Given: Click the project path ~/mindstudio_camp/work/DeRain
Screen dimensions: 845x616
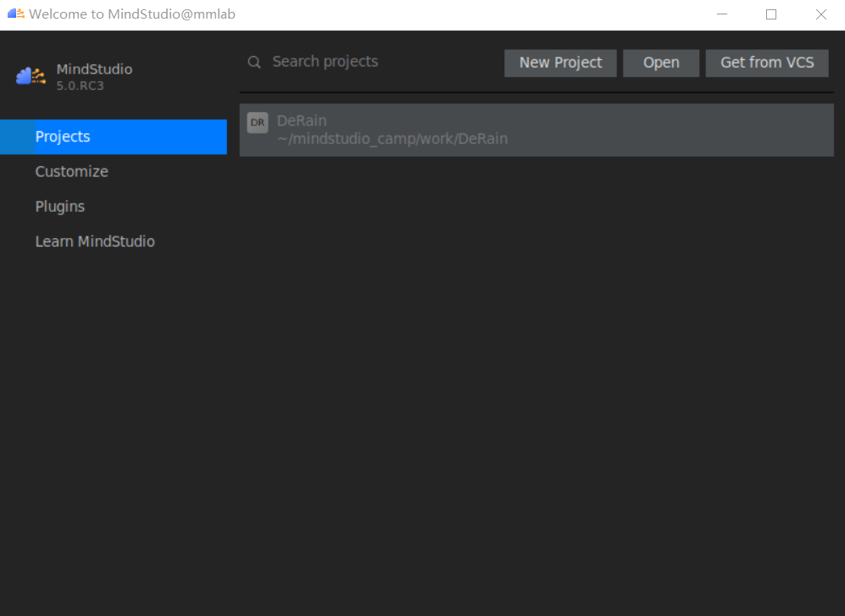Looking at the screenshot, I should [x=392, y=139].
